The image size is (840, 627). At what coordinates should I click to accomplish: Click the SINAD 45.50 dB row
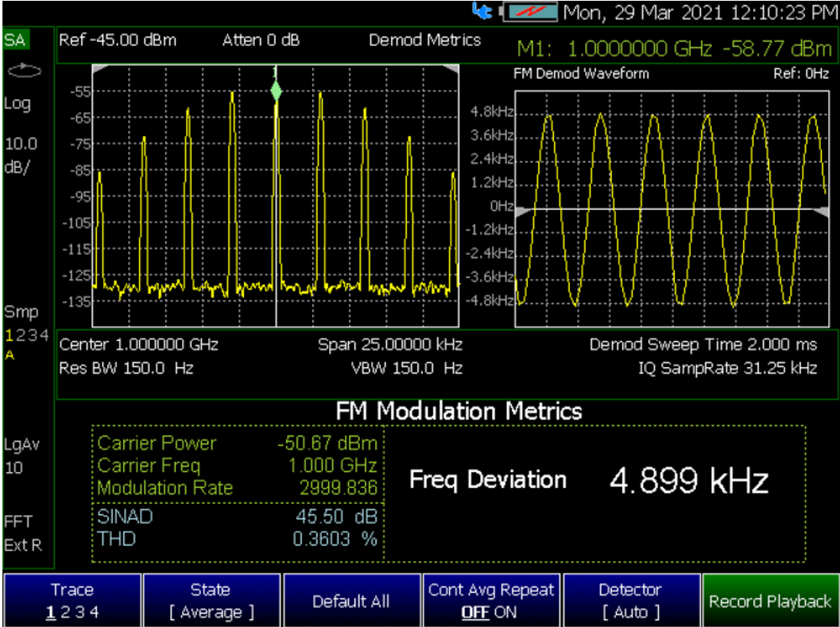238,517
